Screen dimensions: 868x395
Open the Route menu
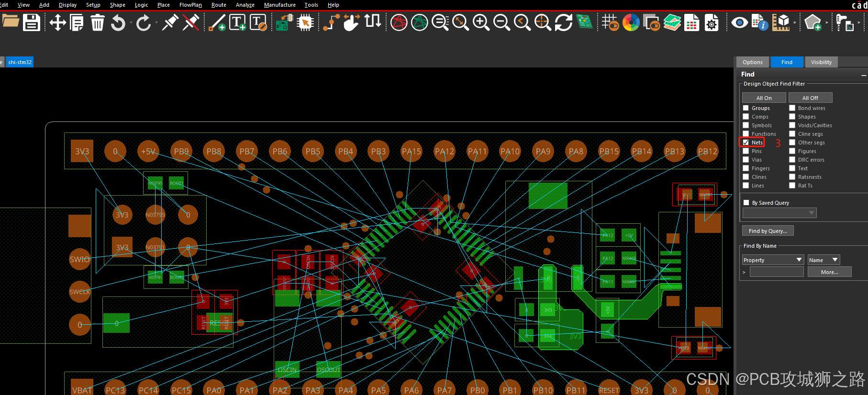(x=219, y=5)
